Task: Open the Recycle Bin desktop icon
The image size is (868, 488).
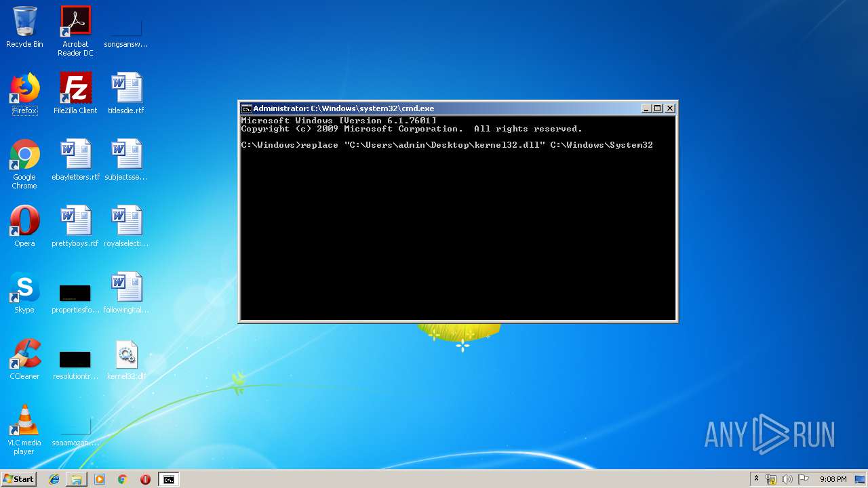Action: (x=24, y=27)
